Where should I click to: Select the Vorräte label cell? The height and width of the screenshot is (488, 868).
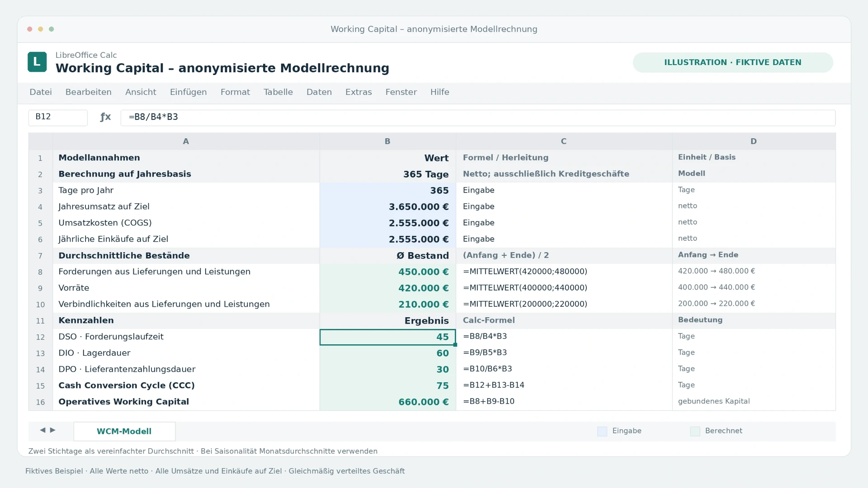(x=186, y=288)
